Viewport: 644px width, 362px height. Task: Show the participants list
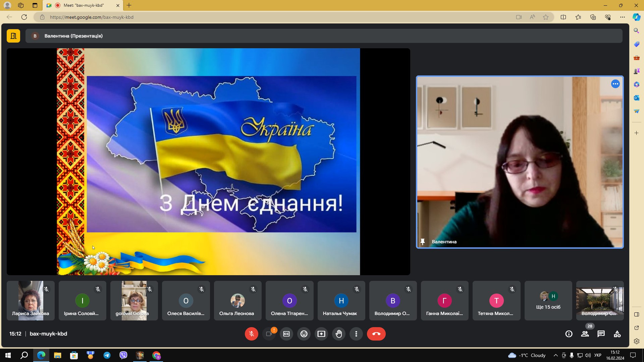585,334
